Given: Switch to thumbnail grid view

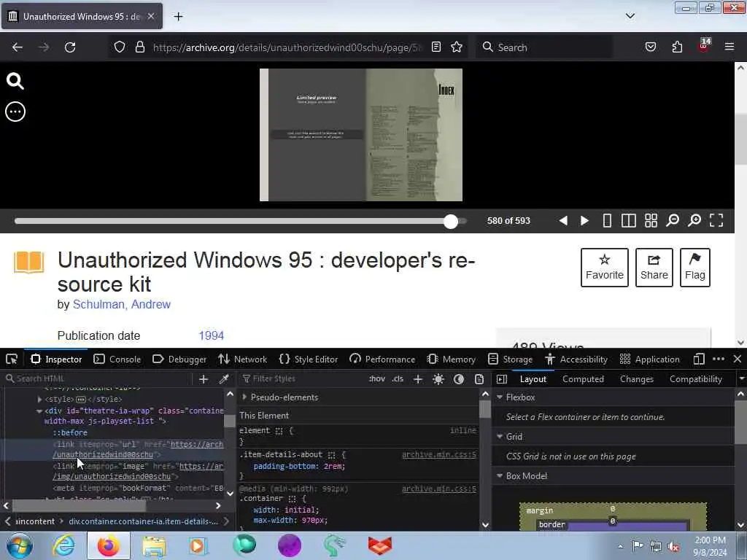Looking at the screenshot, I should tap(651, 220).
